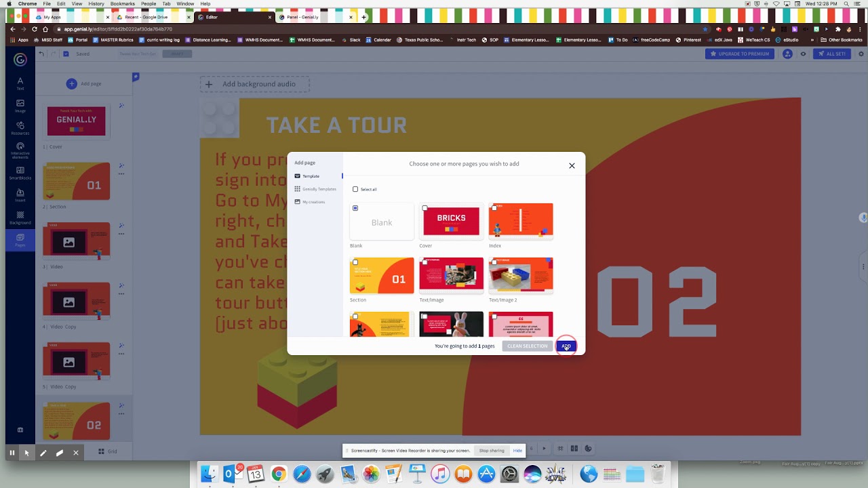
Task: Open options dots for page 3 Video
Action: [x=121, y=234]
